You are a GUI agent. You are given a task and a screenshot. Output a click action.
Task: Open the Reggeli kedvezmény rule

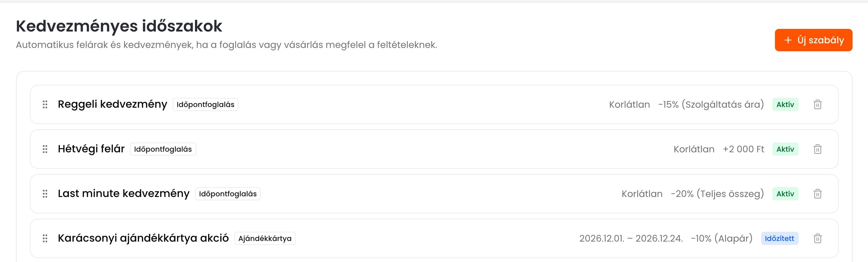[112, 104]
